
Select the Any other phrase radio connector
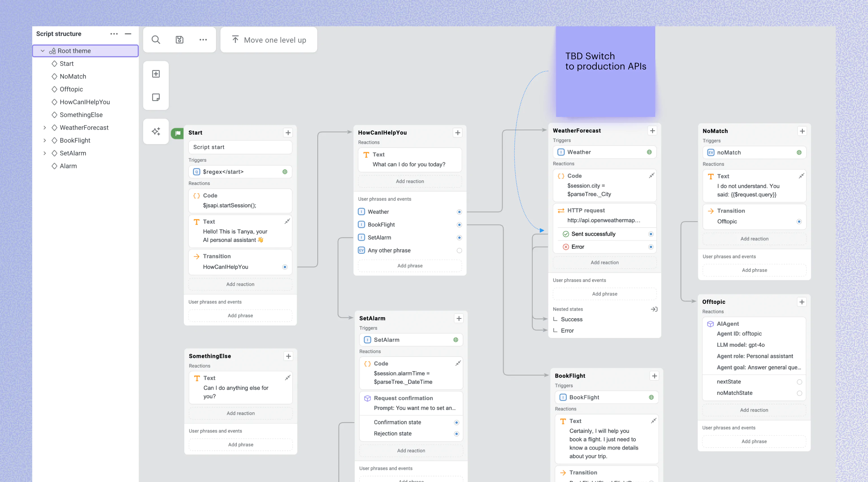coord(459,250)
